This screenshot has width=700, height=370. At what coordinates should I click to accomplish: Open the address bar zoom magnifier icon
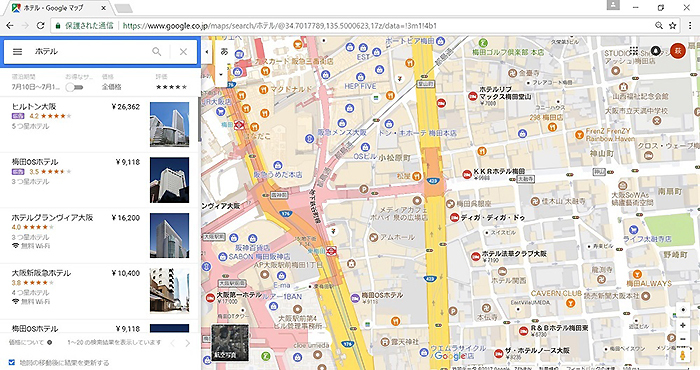coord(658,26)
